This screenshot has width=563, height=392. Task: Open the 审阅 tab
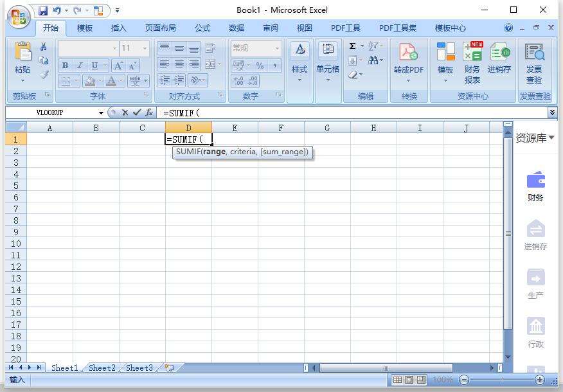click(271, 28)
